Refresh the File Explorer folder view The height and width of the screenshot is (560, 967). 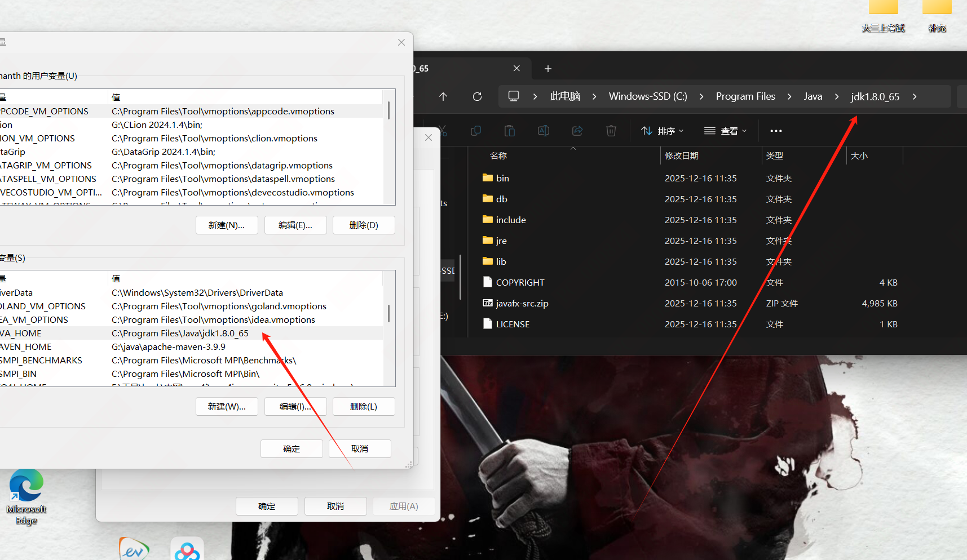477,96
